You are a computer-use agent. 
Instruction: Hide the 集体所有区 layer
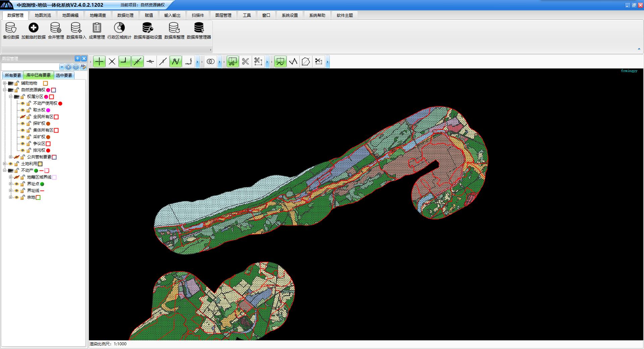click(x=22, y=130)
